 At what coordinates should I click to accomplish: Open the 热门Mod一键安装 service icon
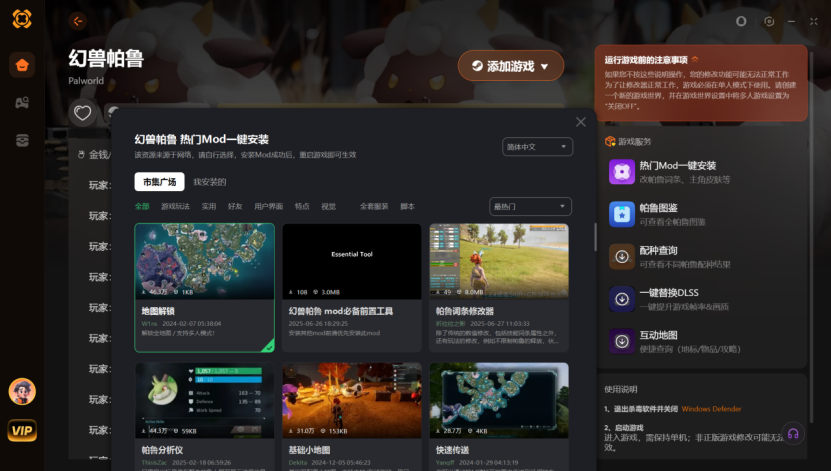pos(622,172)
